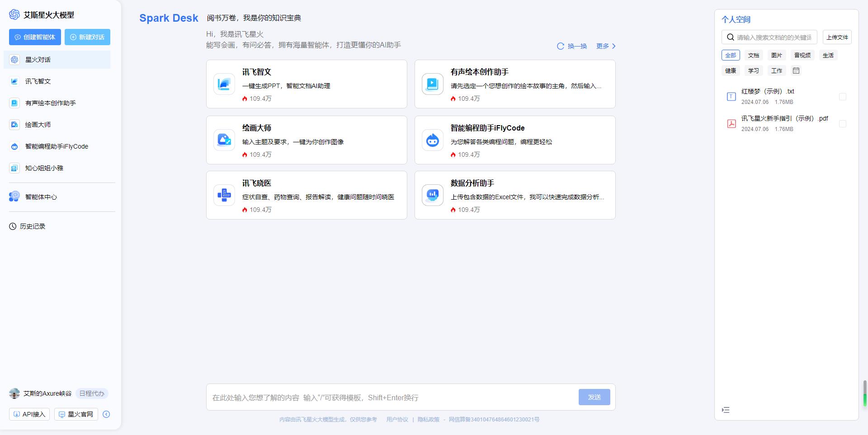
Task: Click 星火官网 button
Action: pos(76,414)
